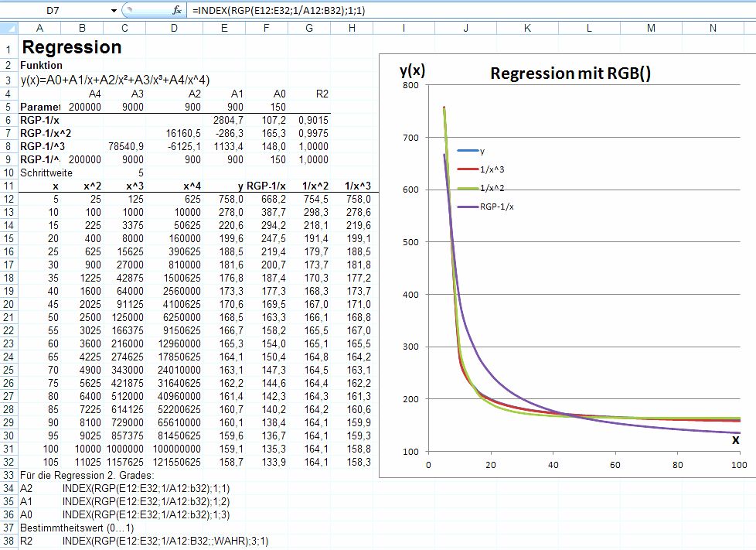Click the purple RGP-1/x legend marker

pos(468,207)
